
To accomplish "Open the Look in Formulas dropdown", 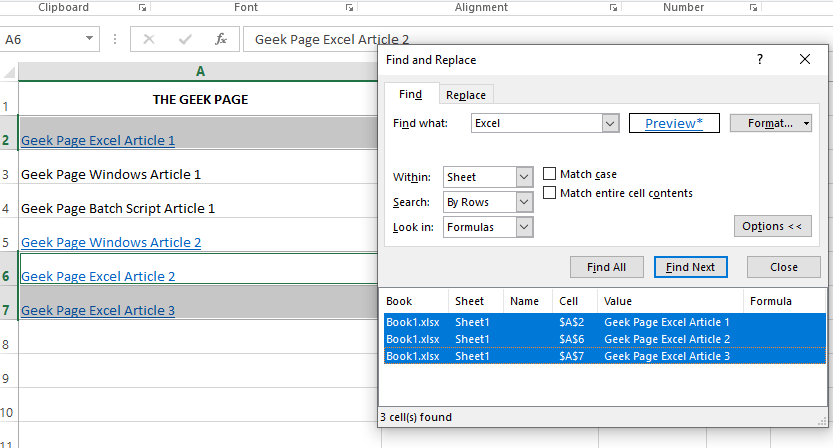I will tap(525, 227).
